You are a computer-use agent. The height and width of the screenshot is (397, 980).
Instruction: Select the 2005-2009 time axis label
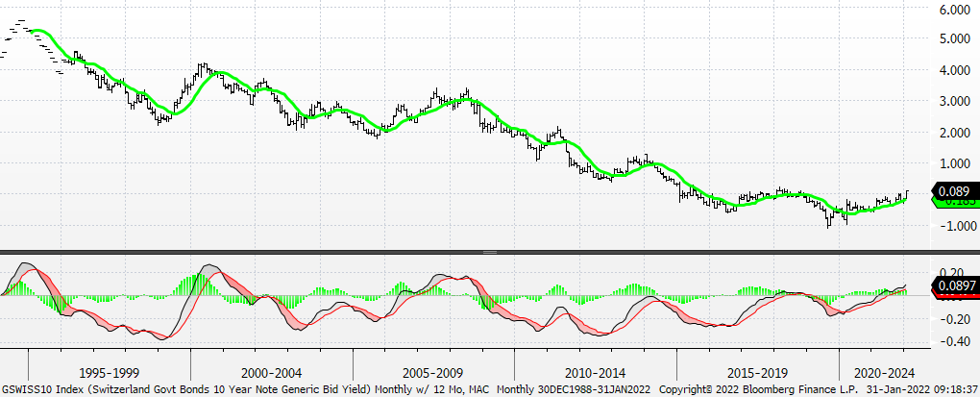[x=433, y=373]
